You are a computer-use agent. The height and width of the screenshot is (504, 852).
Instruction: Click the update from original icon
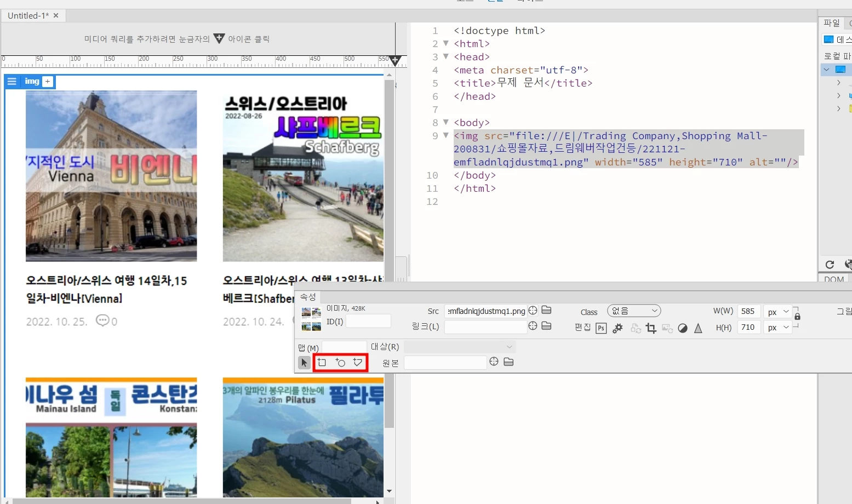tap(636, 328)
